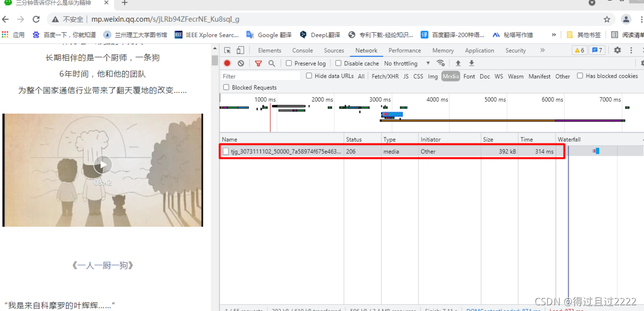The width and height of the screenshot is (644, 311).
Task: Click the not secure warning icon
Action: (56, 19)
